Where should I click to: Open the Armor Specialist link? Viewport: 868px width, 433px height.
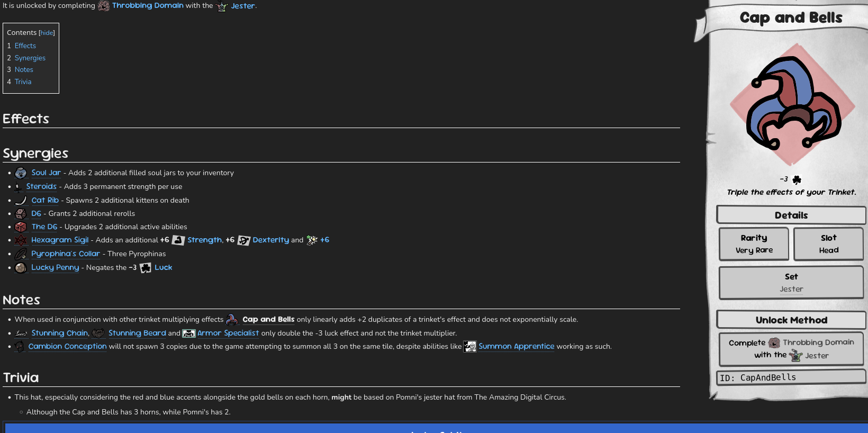(228, 333)
